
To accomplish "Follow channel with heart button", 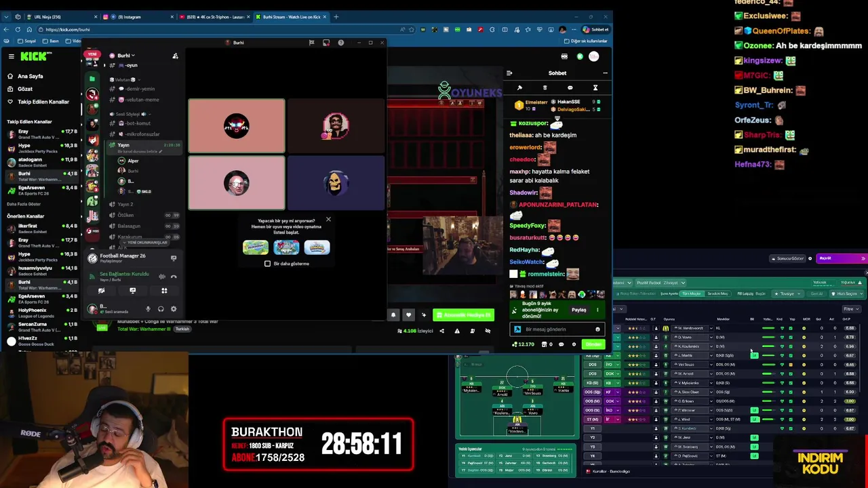I will pos(408,314).
